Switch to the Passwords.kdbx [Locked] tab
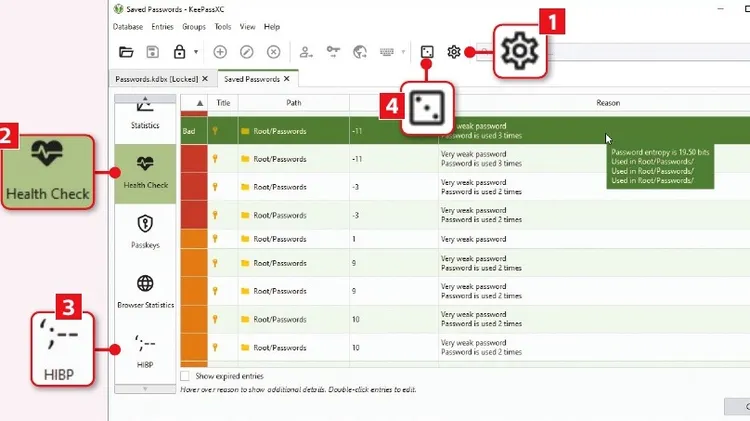 point(156,79)
